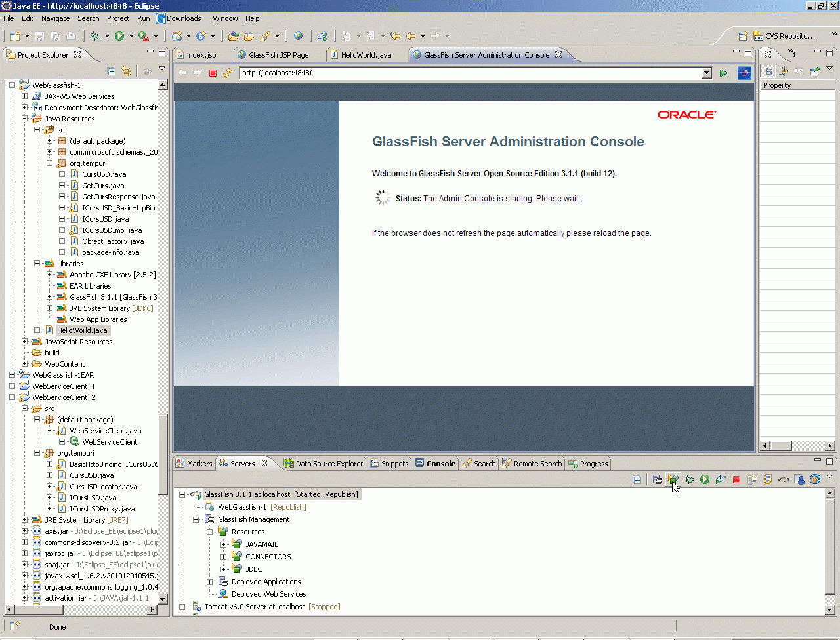Expand the Deployed Applications node

pyautogui.click(x=209, y=582)
